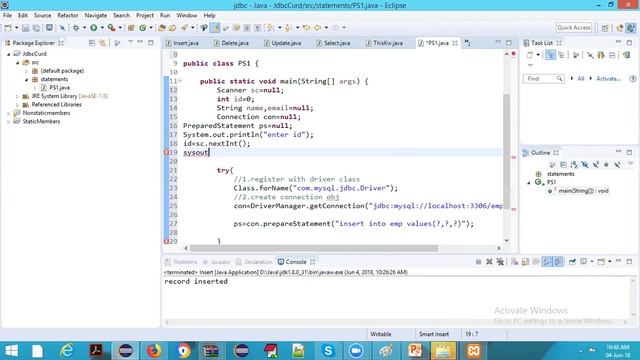This screenshot has height=360, width=640.
Task: Toggle Link with Editor in Package Explorer
Action: [x=102, y=43]
